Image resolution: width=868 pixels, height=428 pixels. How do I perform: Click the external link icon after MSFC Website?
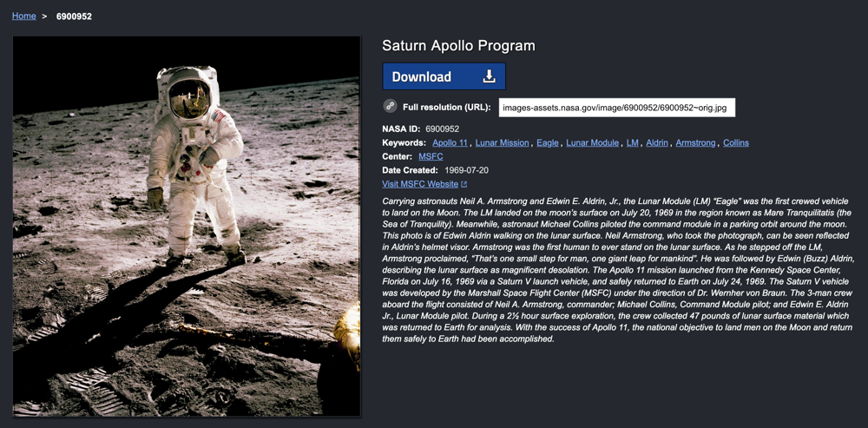(x=464, y=184)
